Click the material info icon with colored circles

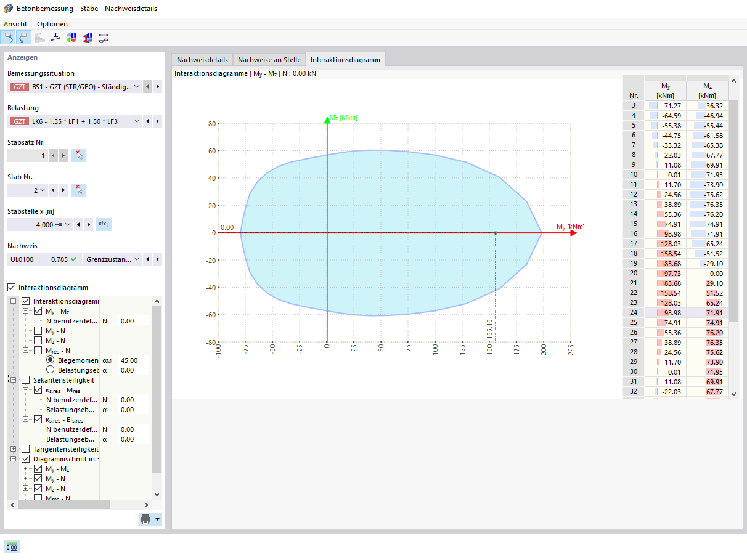tap(71, 38)
